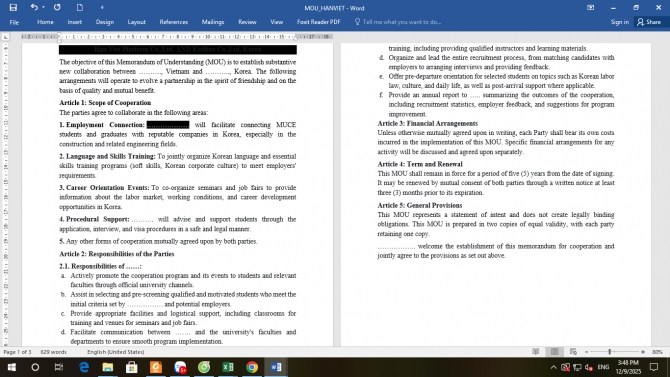Viewport: 670px width, 377px height.
Task: Click the zoom slider handle
Action: click(610, 352)
